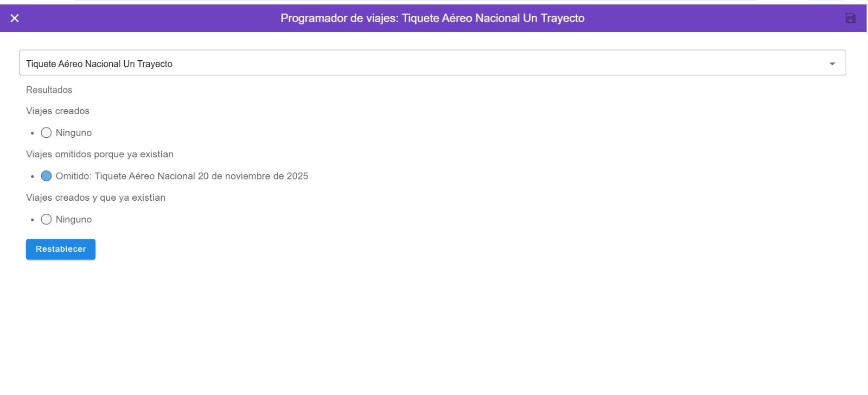Image resolution: width=868 pixels, height=395 pixels.
Task: Select Ninguno radio under Viajes creados
Action: [x=46, y=133]
